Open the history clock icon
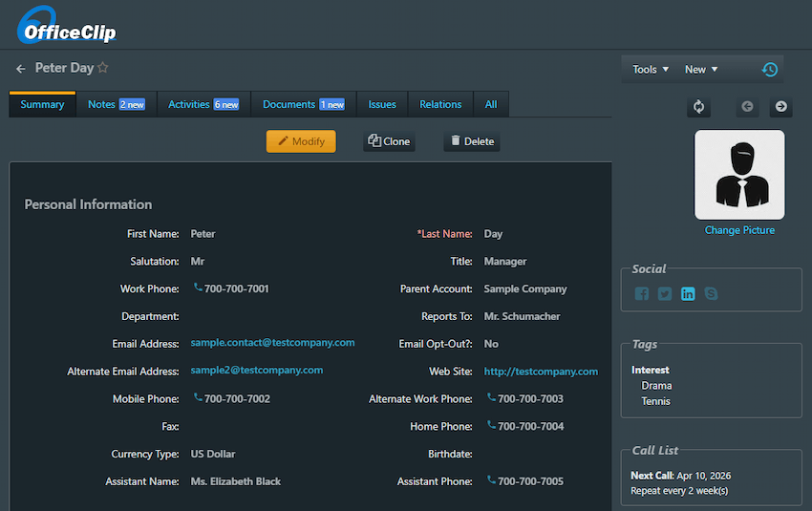Screen dimensions: 812x511 click(x=770, y=70)
